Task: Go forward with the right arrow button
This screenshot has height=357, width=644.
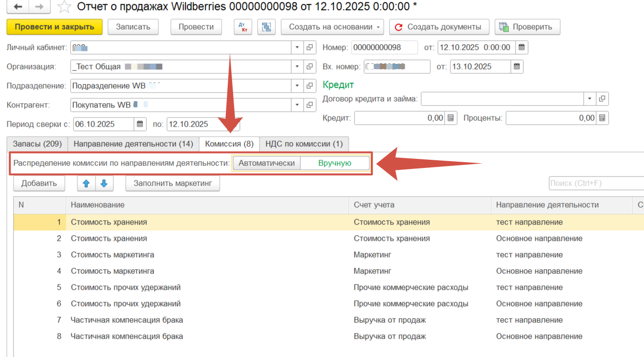Action: point(40,7)
